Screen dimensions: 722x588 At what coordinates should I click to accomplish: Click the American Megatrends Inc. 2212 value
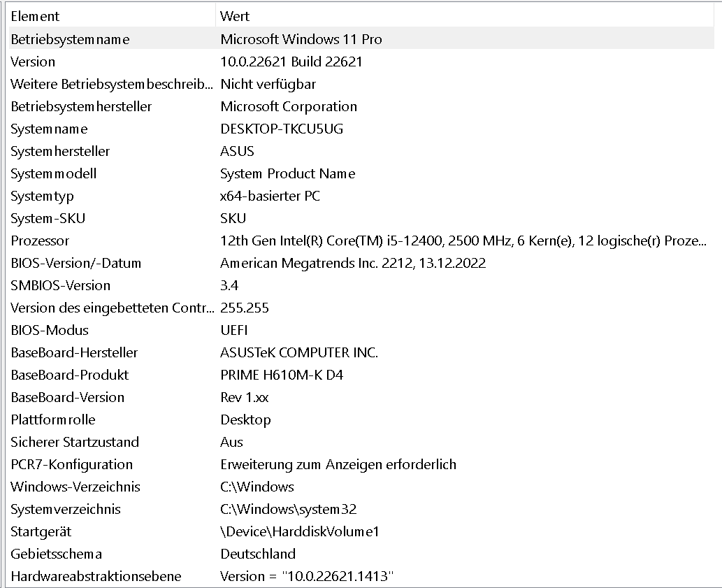click(353, 264)
